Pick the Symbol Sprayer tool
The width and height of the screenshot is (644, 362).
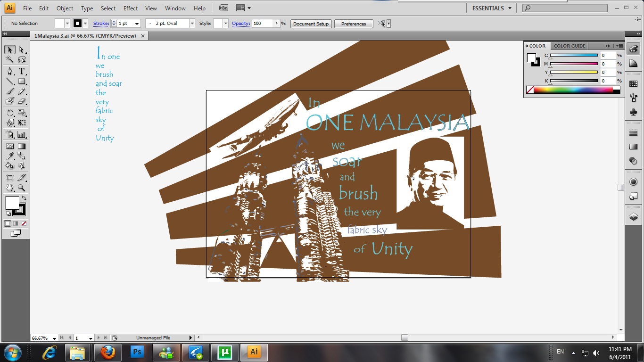coord(10,134)
